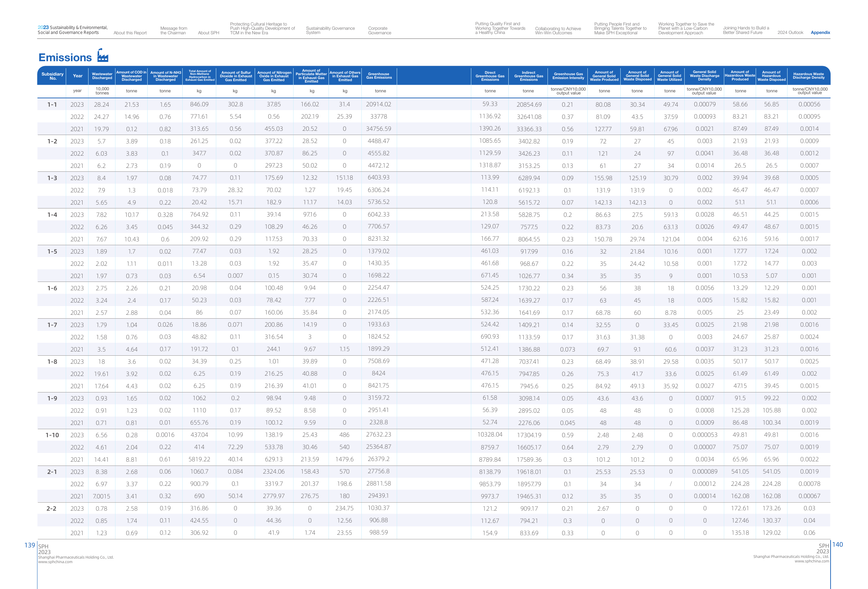
Task: Click subsidiary number 1-9 row label
Action: pyautogui.click(x=52, y=398)
